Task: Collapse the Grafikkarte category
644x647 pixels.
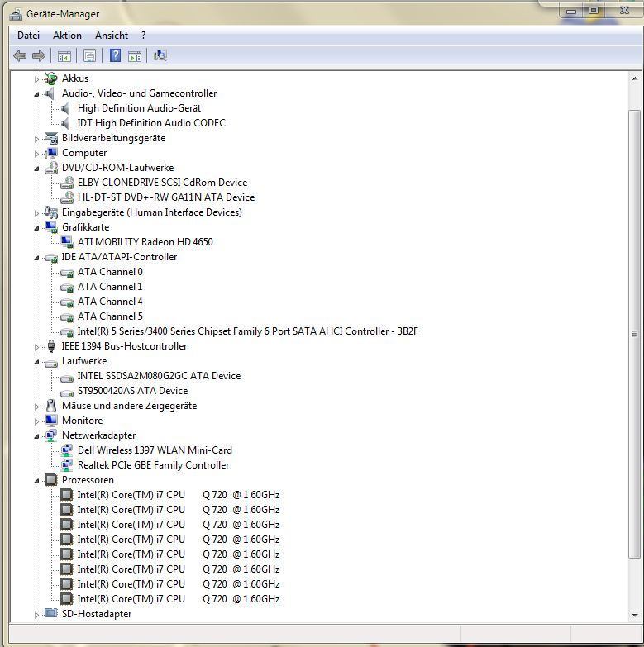Action: (x=36, y=228)
